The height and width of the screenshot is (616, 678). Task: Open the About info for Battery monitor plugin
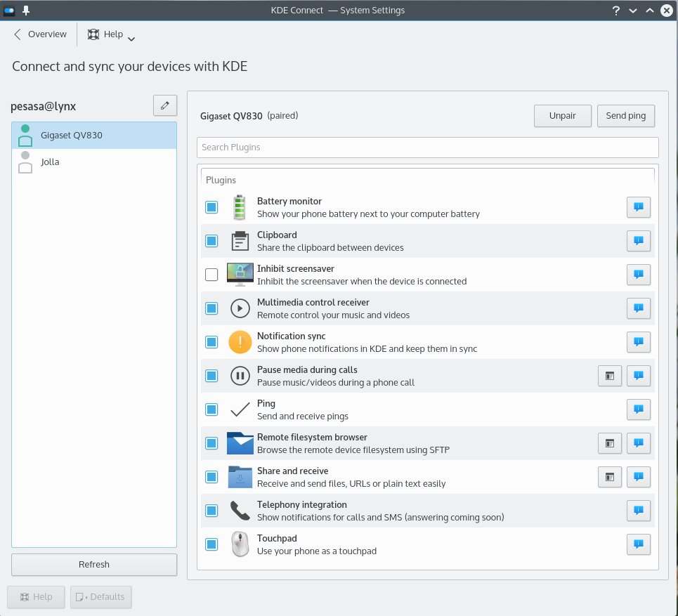638,207
